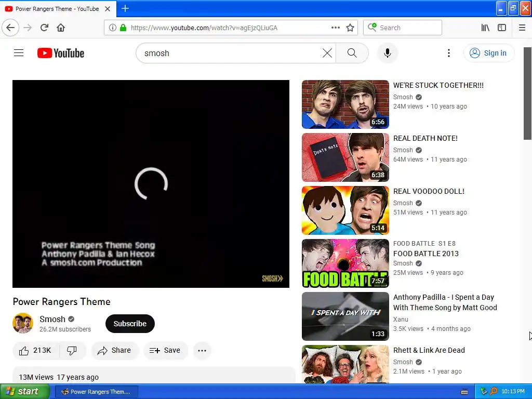The image size is (532, 399).
Task: Open the Xanu channel name
Action: pos(401,320)
